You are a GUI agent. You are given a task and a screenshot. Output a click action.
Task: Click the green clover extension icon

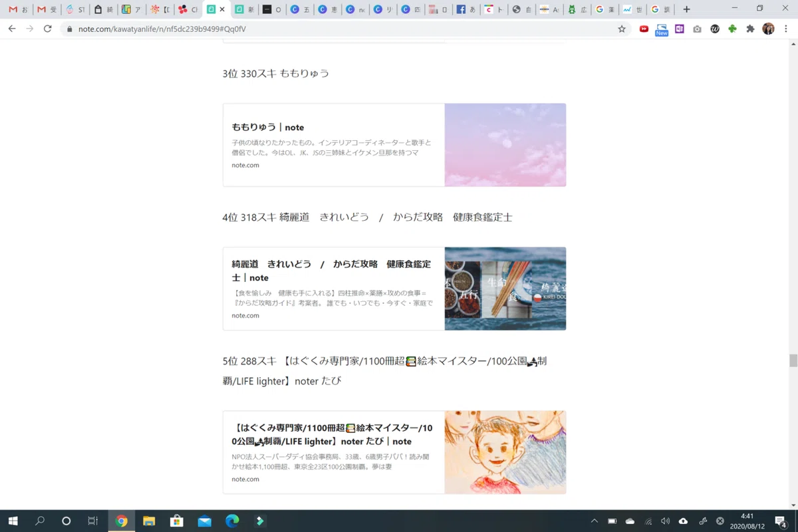coord(732,29)
